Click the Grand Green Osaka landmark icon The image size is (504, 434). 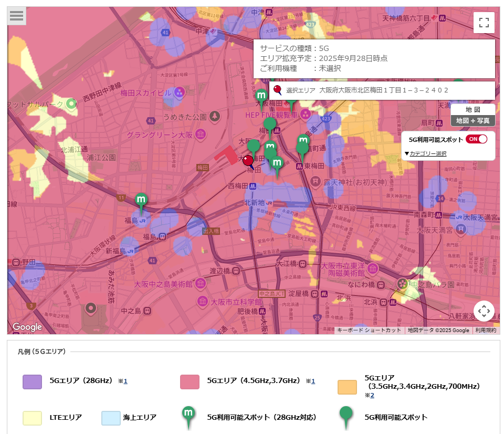[201, 135]
